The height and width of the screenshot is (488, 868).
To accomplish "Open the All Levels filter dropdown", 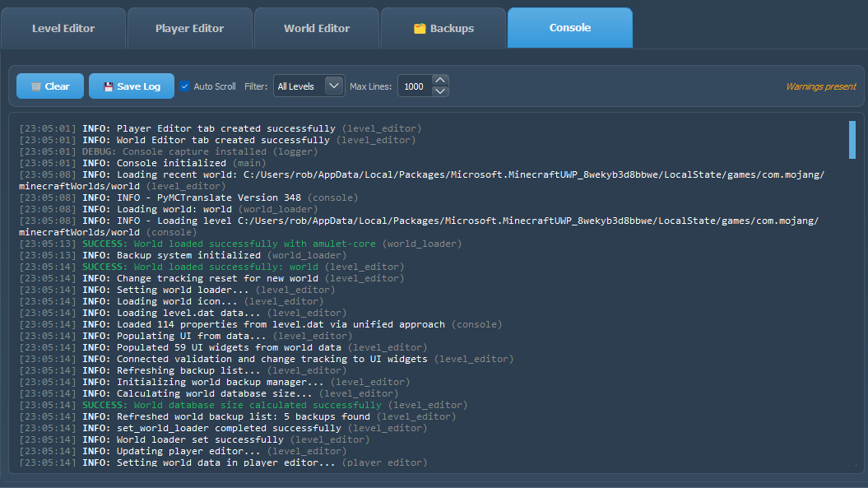I will click(309, 86).
